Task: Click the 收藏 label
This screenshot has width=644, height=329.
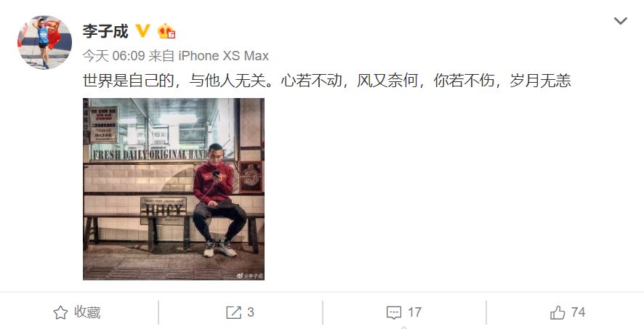Action: (87, 312)
